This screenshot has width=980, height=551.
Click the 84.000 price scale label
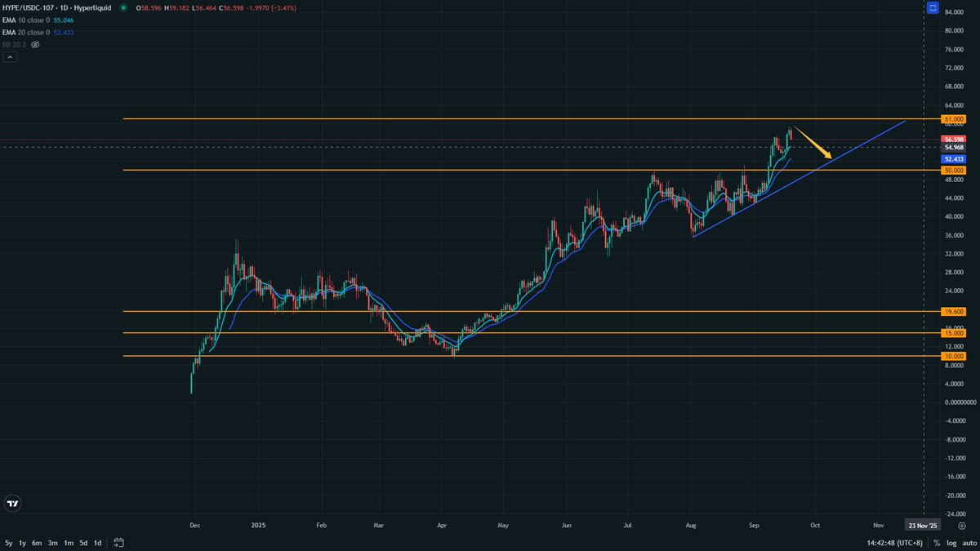[955, 12]
